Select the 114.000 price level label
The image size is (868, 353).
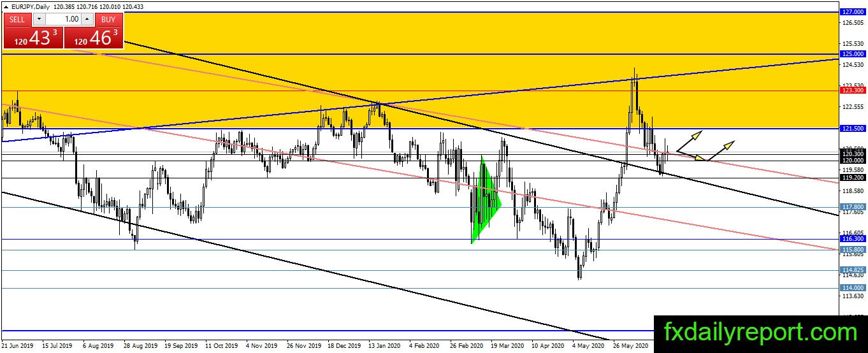(x=853, y=287)
